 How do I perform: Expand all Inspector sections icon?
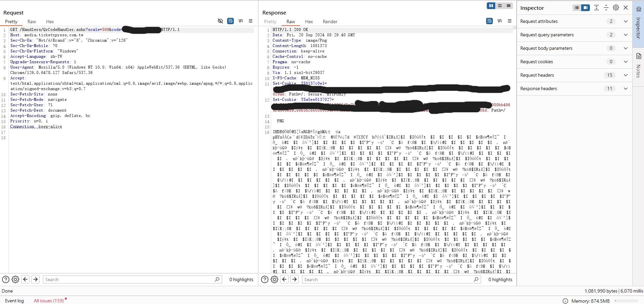[x=596, y=8]
